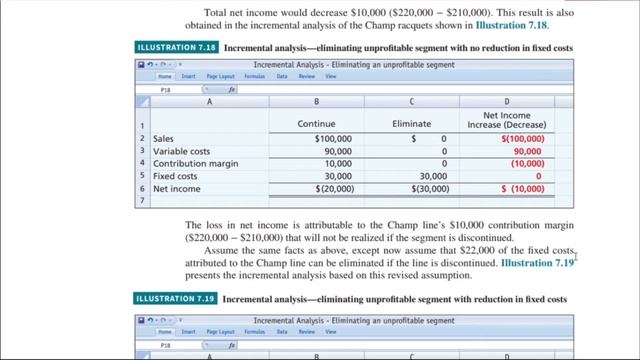This screenshot has width=640, height=360.
Task: Open quick access customize arrow in Illustration 7.19
Action: (x=180, y=320)
